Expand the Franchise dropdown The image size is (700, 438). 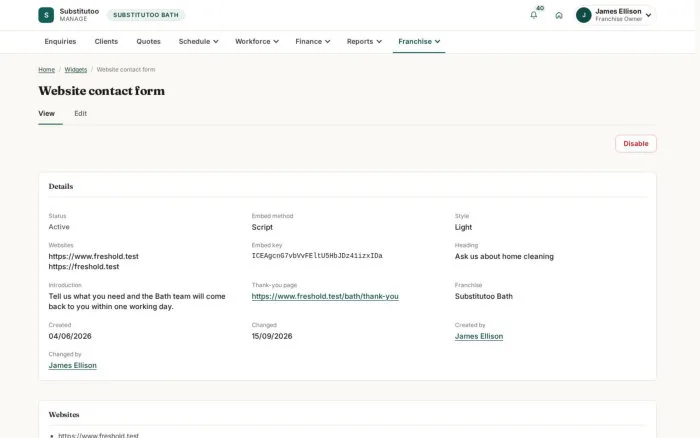click(x=419, y=42)
